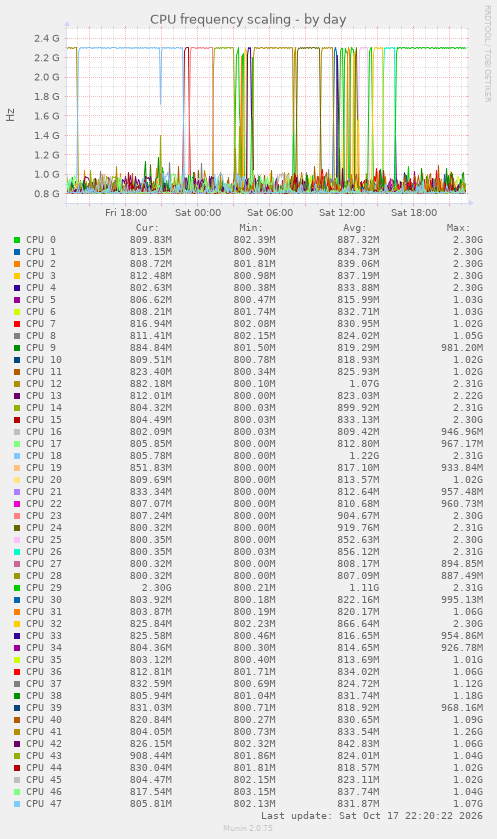The image size is (497, 839).
Task: Click the CPU 22 magenta legend swatch
Action: point(17,504)
